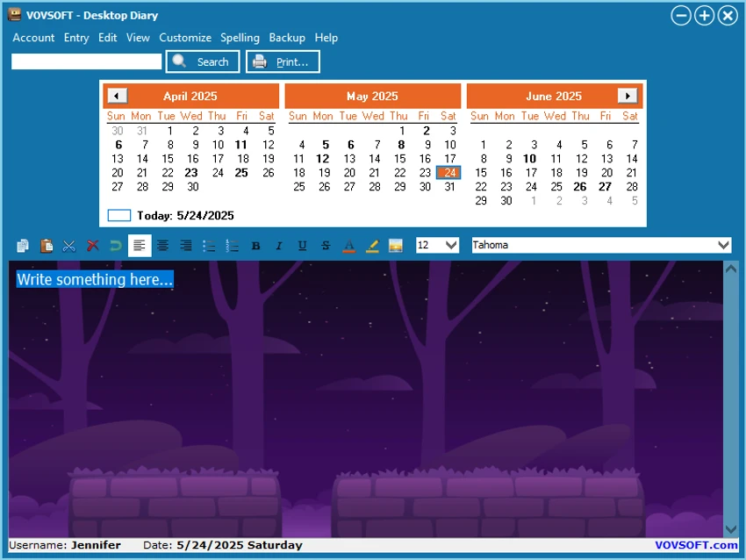Open the Tahoma font dropdown
This screenshot has width=746, height=560.
click(x=723, y=245)
